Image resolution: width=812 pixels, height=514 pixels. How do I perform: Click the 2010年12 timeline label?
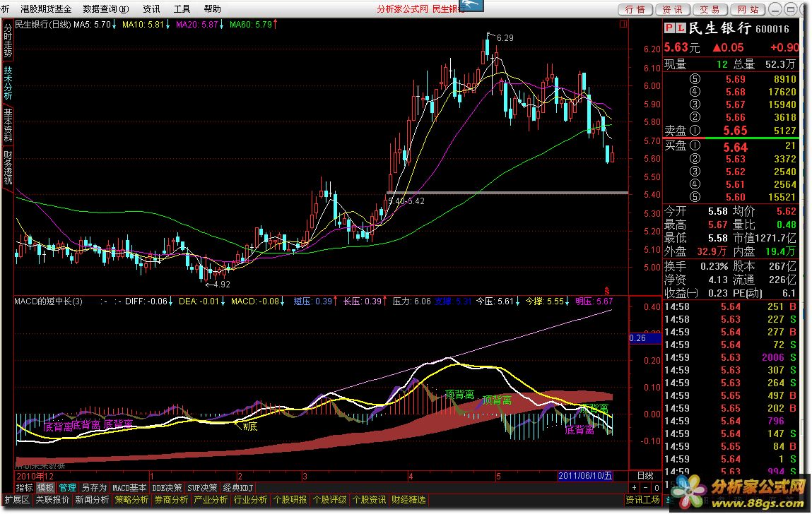(35, 476)
